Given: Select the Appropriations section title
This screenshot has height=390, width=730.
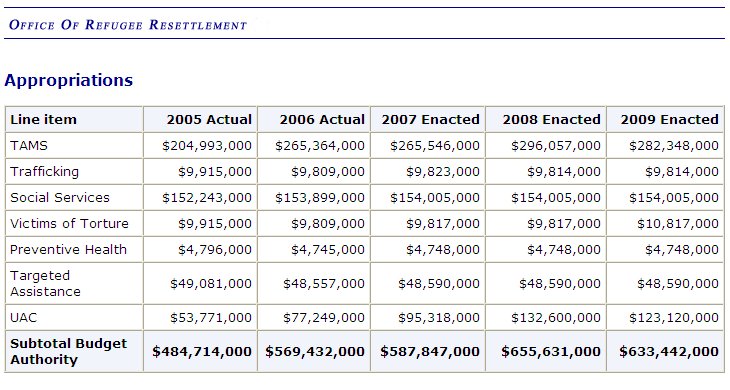Looking at the screenshot, I should pyautogui.click(x=68, y=80).
